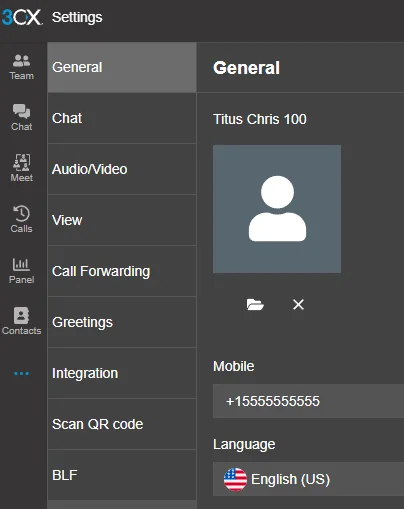Open Audio/Video settings
This screenshot has height=509, width=404.
(122, 169)
